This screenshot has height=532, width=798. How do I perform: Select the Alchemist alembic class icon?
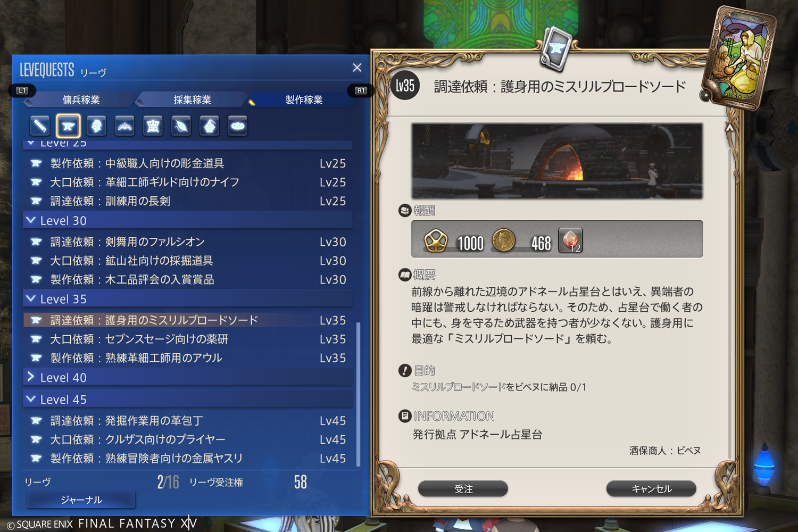(x=209, y=126)
